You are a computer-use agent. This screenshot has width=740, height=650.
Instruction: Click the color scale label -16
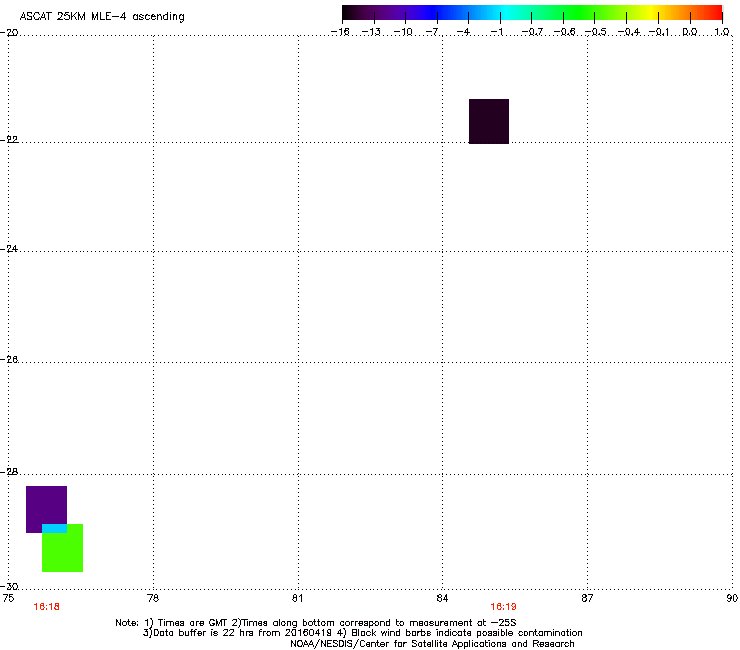pyautogui.click(x=340, y=32)
